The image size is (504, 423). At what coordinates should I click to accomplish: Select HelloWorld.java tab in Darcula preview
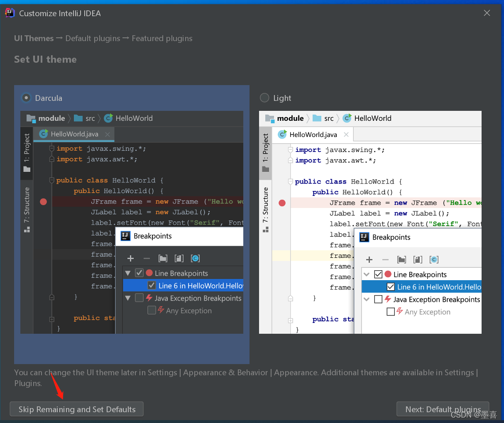point(74,134)
